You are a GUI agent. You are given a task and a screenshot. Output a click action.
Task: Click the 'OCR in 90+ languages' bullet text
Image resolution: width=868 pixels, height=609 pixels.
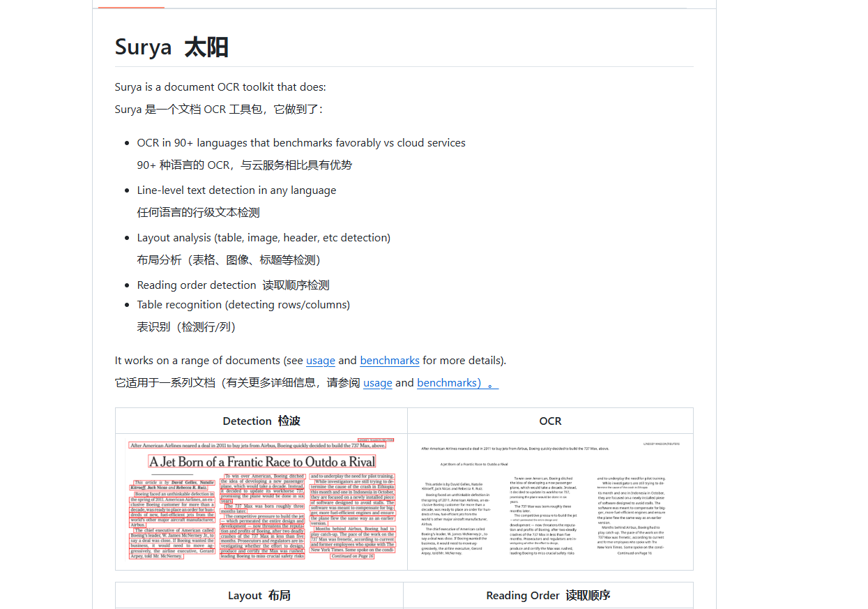(301, 143)
